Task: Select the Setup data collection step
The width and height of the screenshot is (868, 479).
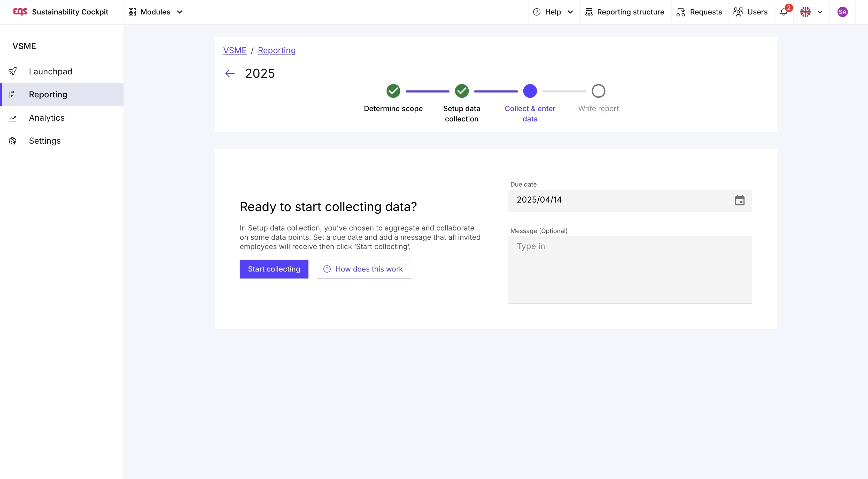Action: coord(461,91)
